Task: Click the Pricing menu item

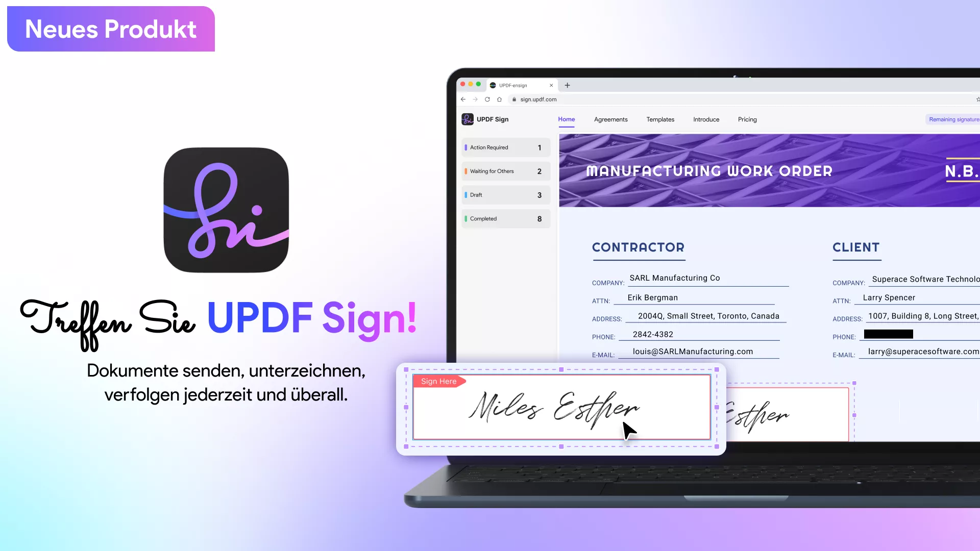Action: [747, 119]
